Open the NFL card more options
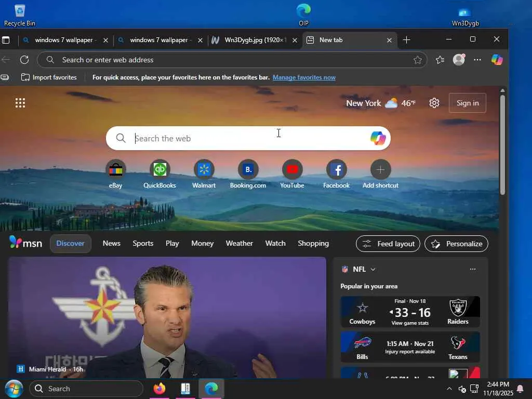 coord(473,269)
